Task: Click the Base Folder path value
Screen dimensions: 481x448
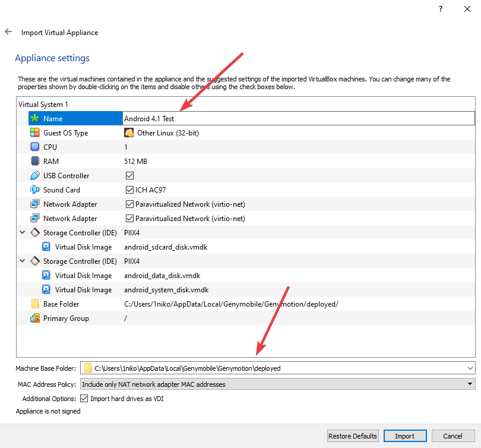Action: (231, 304)
